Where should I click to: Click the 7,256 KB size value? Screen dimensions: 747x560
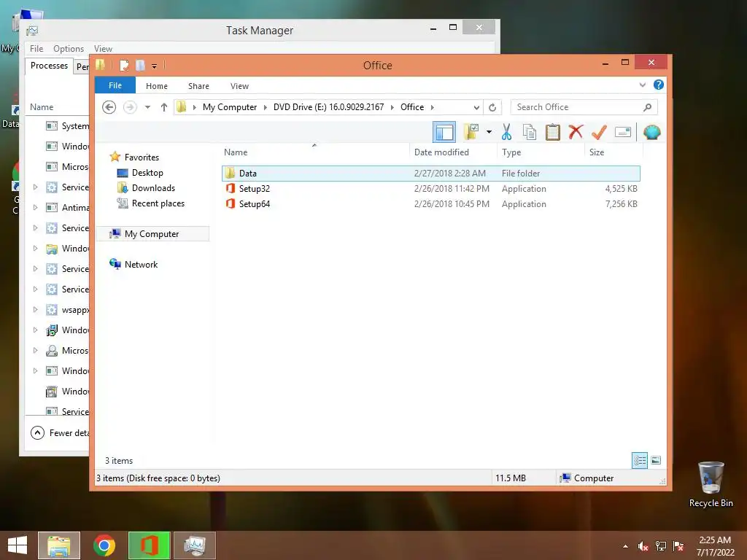point(621,204)
